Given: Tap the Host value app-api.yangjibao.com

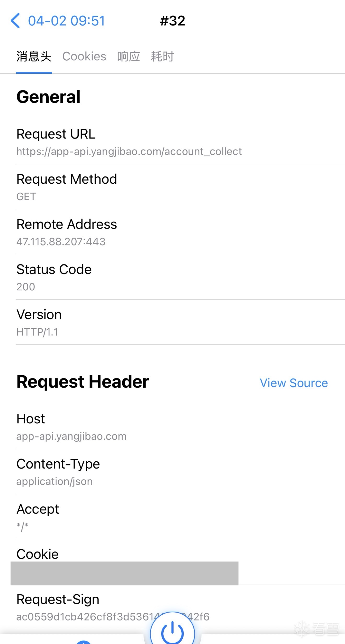Looking at the screenshot, I should [71, 436].
